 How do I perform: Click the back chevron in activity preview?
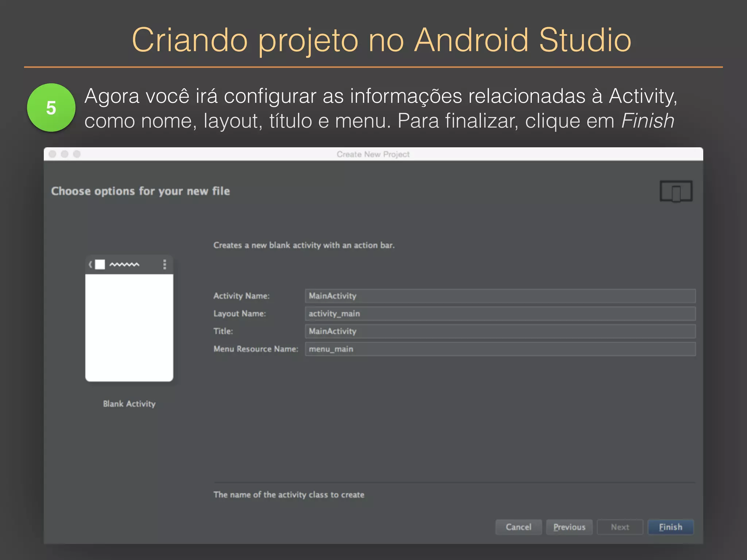(90, 264)
